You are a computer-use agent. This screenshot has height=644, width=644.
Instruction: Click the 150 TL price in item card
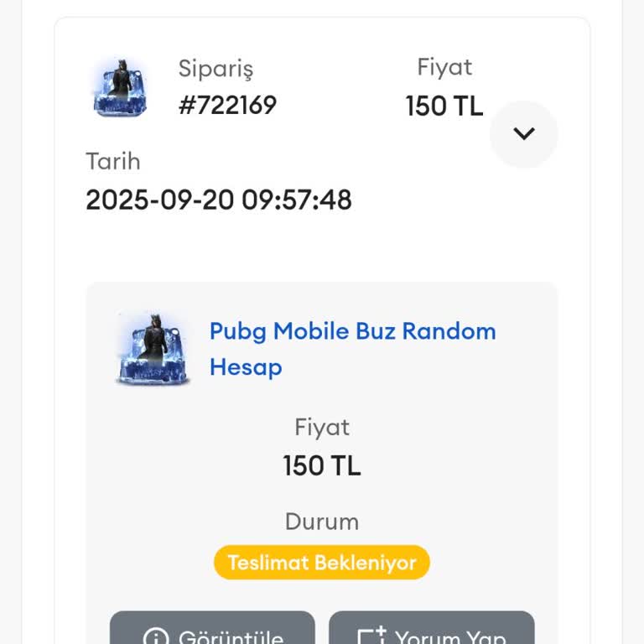[322, 465]
